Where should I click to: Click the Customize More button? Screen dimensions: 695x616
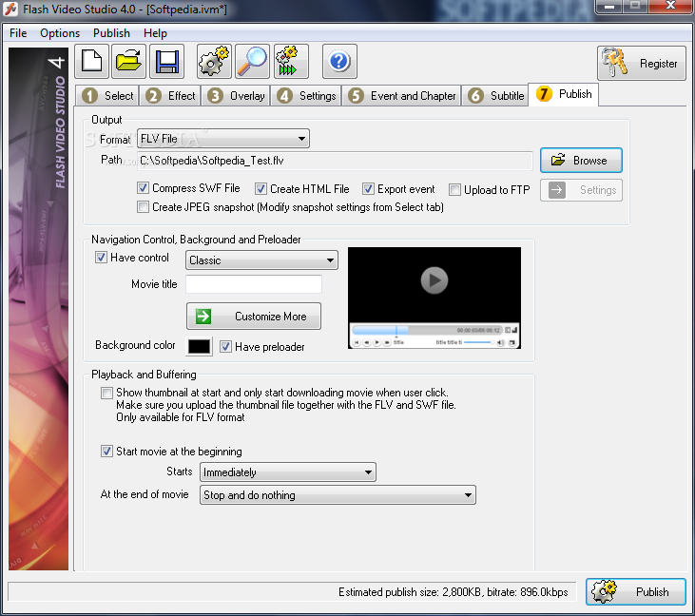254,317
